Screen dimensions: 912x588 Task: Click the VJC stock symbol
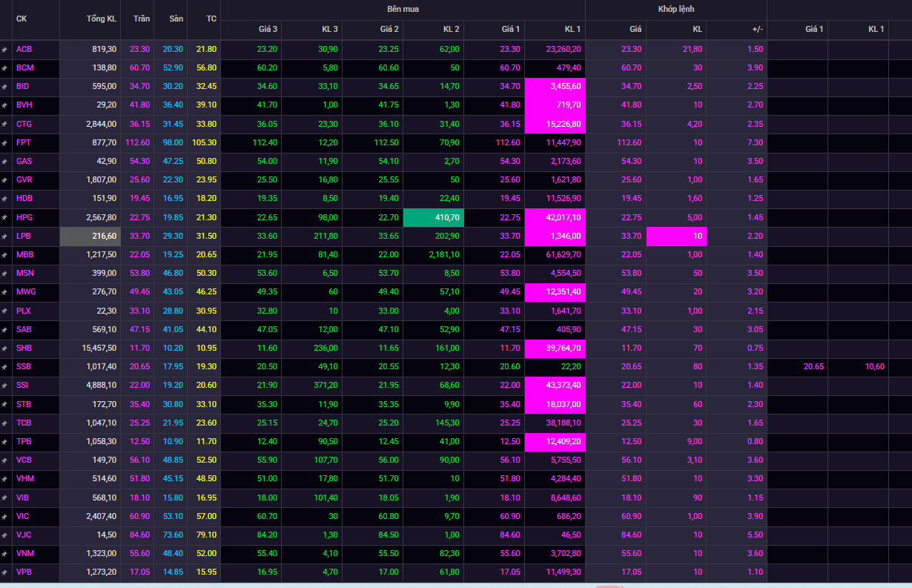click(x=24, y=535)
